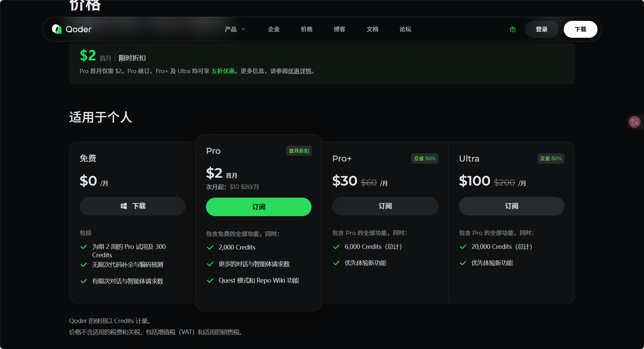The image size is (644, 349).
Task: Click the 五折优惠 highlighted text
Action: click(223, 71)
